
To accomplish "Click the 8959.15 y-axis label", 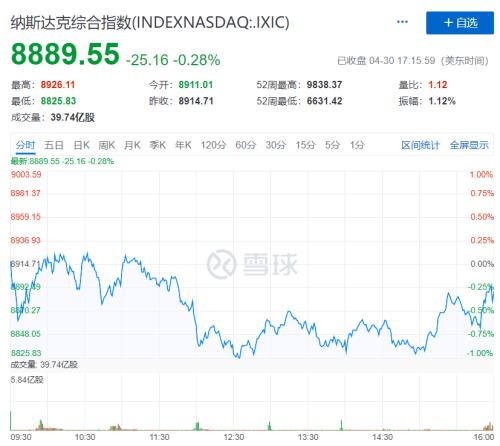I will pyautogui.click(x=25, y=217).
